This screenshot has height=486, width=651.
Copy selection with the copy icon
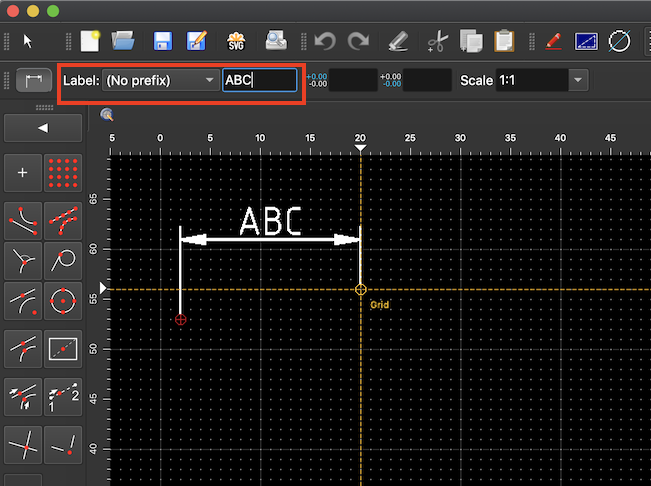point(471,41)
